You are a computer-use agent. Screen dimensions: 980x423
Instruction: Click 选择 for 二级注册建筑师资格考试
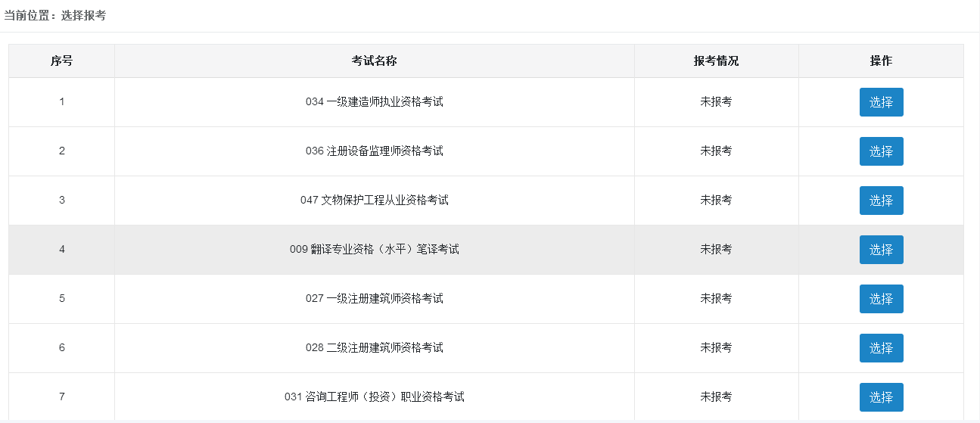(x=881, y=348)
